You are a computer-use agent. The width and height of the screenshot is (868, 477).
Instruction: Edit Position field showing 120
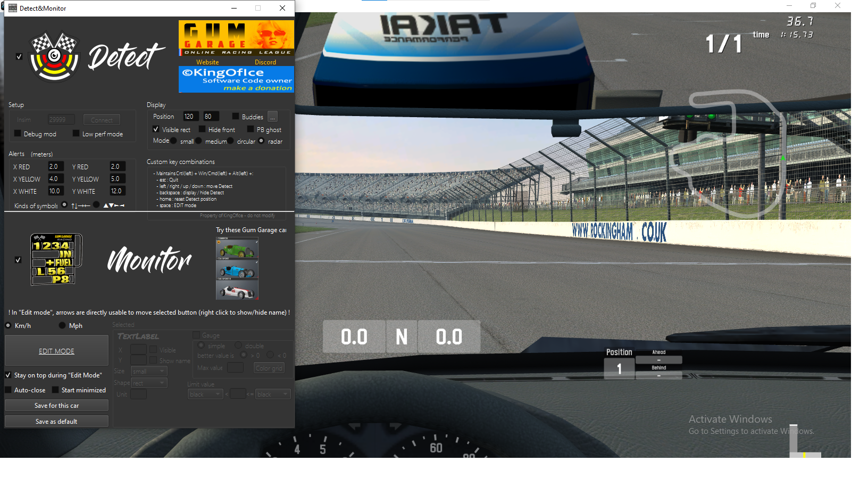(x=191, y=117)
